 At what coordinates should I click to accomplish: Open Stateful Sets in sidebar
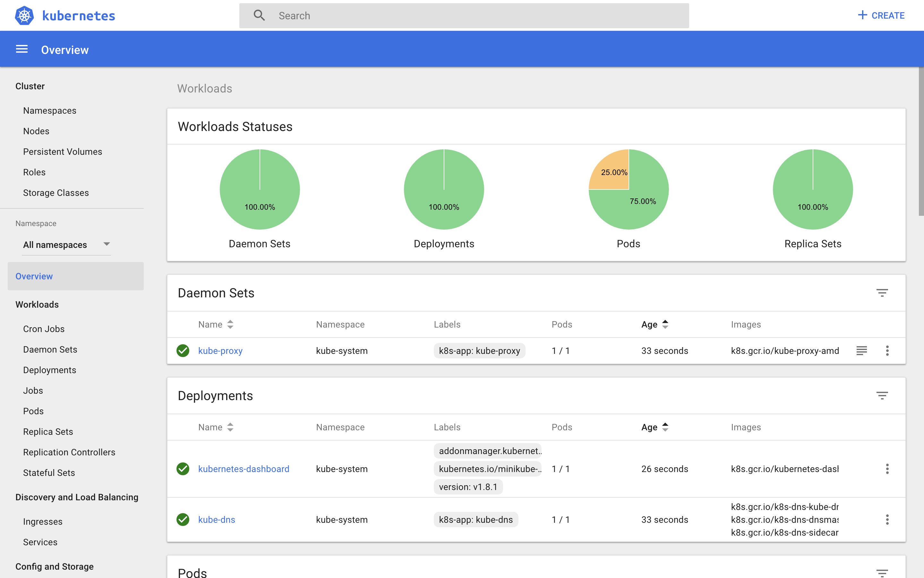coord(49,473)
